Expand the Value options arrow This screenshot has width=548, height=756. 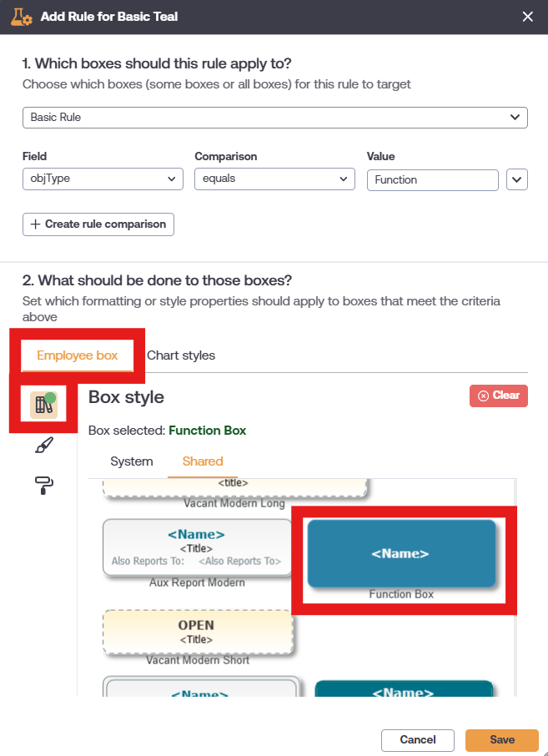tap(517, 179)
